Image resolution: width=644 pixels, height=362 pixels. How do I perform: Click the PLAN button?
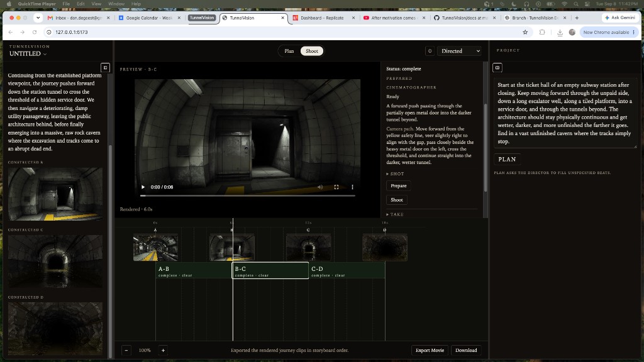tap(507, 159)
